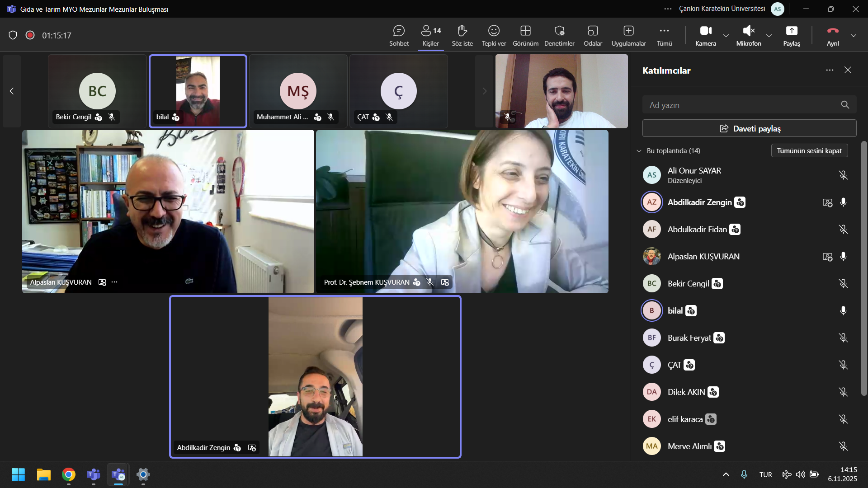Open the Sohbet chat icon
868x488 pixels.
399,31
